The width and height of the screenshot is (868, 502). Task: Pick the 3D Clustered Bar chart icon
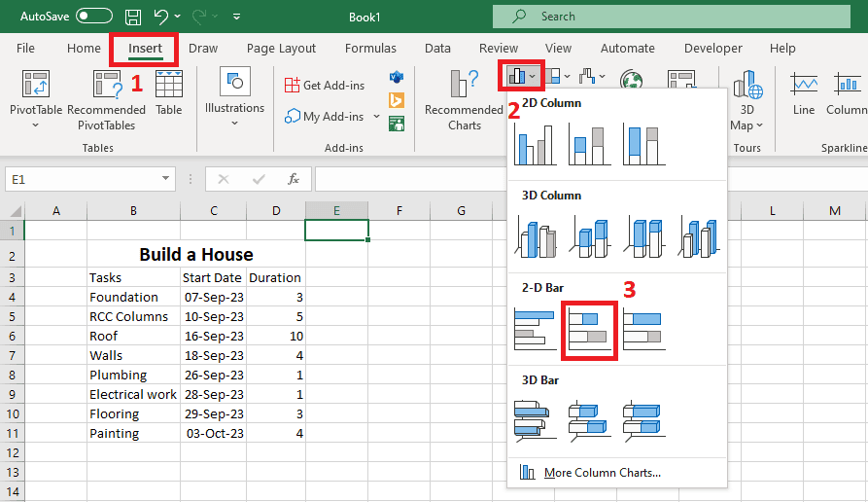534,420
